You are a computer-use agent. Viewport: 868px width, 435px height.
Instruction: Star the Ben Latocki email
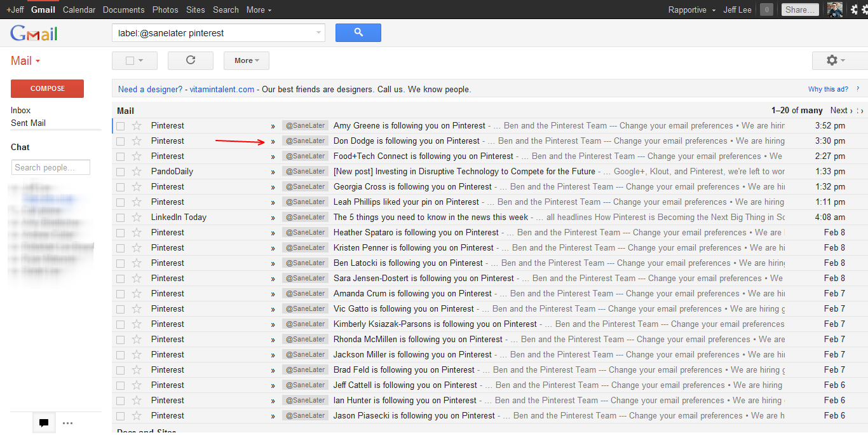(x=136, y=263)
